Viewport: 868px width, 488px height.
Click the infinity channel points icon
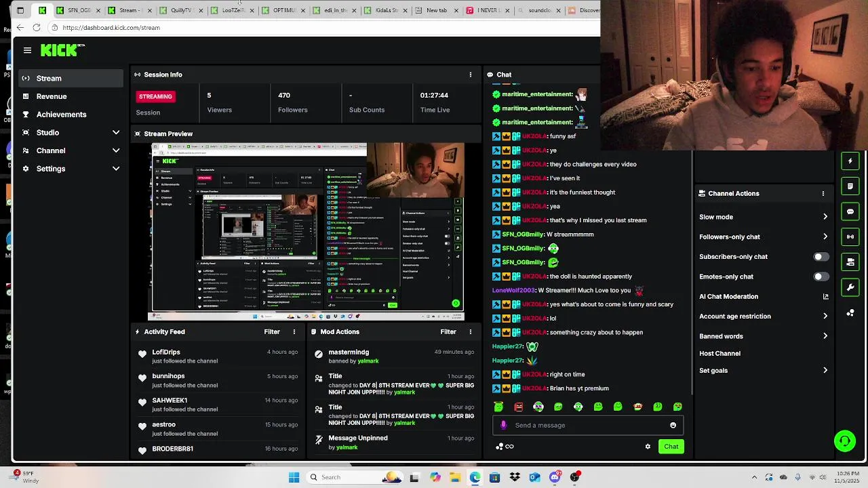509,447
